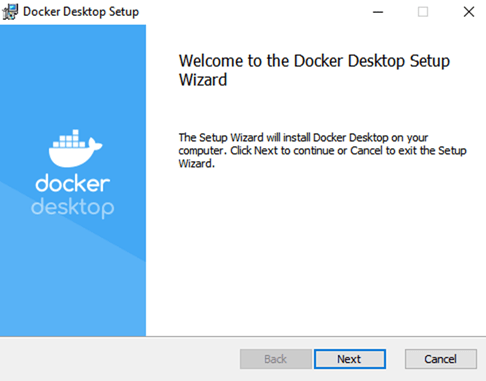Viewport: 486px width, 381px height.
Task: Click the 'docker' wordmark on banner
Action: pyautogui.click(x=73, y=183)
